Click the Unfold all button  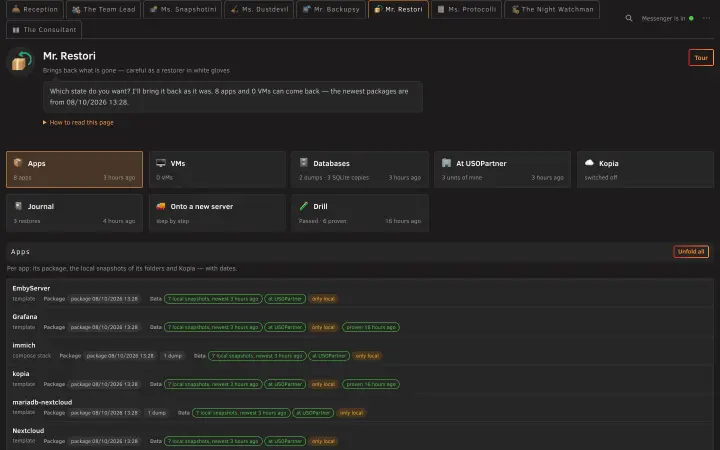691,251
